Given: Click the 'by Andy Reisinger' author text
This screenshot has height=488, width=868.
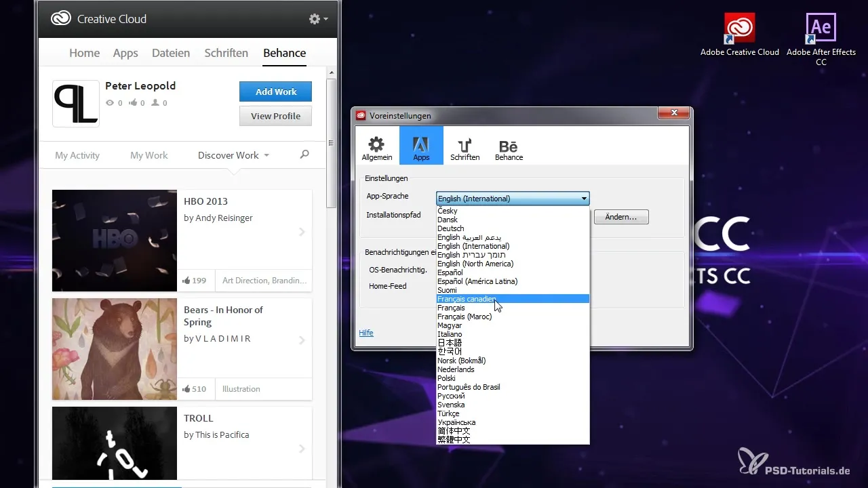Looking at the screenshot, I should (218, 218).
